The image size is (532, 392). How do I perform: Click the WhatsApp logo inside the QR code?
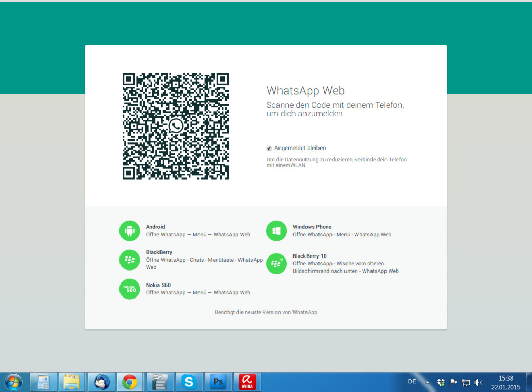tap(176, 126)
